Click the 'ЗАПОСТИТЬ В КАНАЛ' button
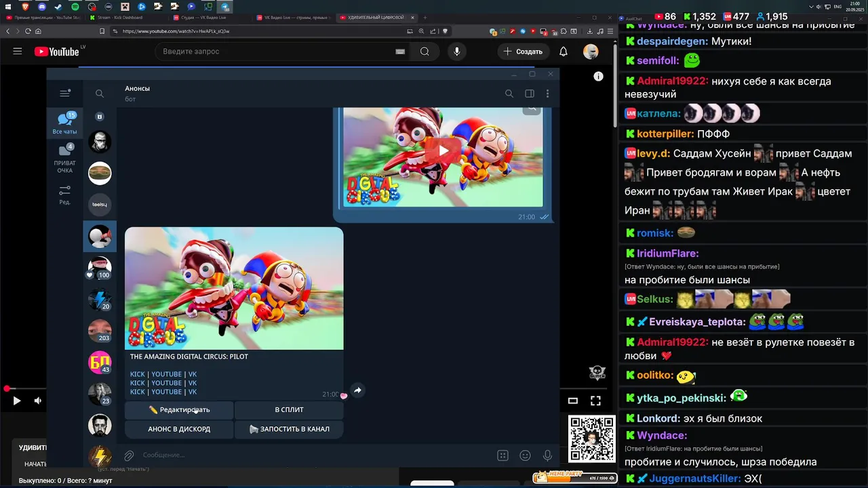The image size is (868, 488). [x=289, y=429]
